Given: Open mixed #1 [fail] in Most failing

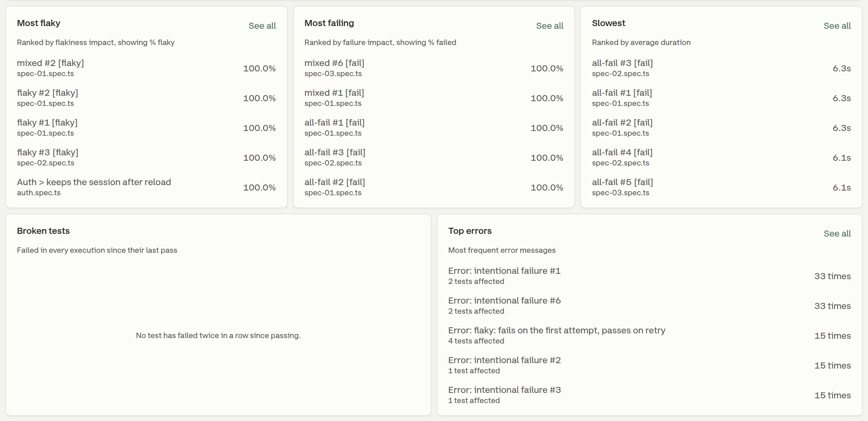Looking at the screenshot, I should (x=434, y=98).
